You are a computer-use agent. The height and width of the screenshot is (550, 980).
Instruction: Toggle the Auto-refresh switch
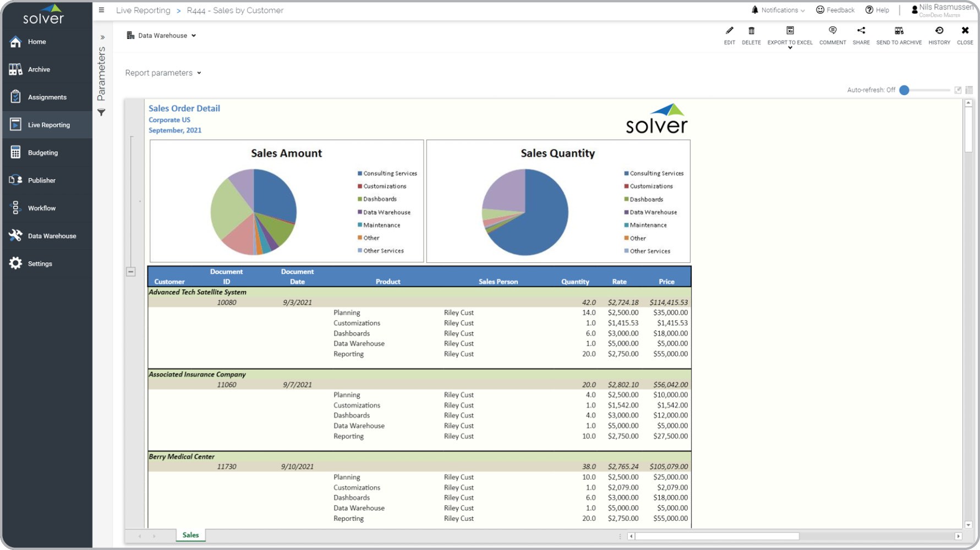[x=905, y=90]
